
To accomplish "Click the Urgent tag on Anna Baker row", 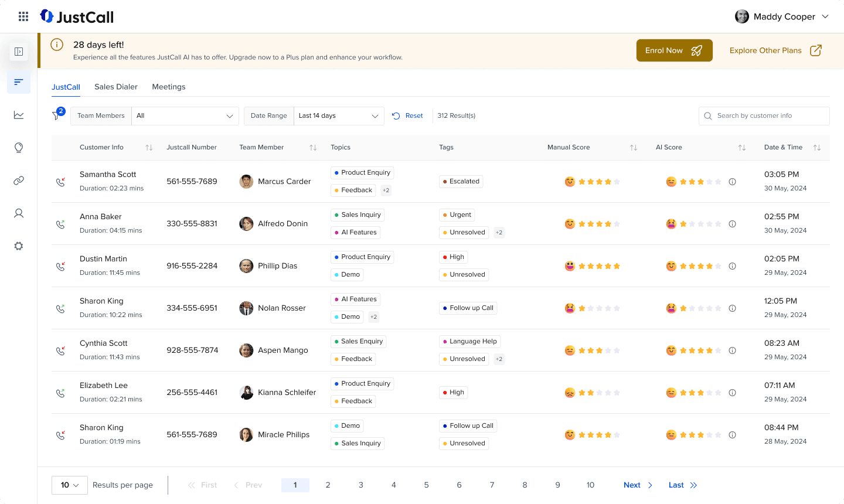I will (x=457, y=215).
